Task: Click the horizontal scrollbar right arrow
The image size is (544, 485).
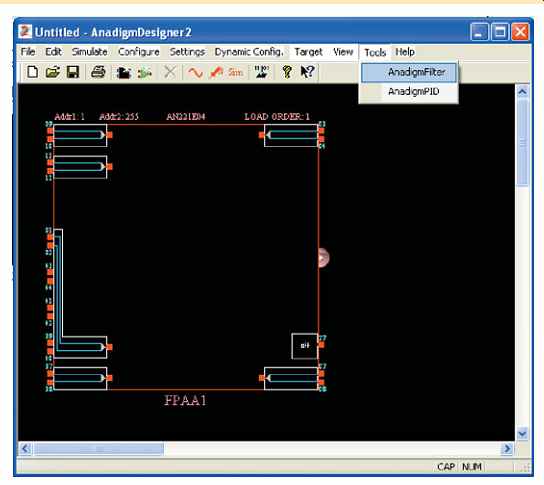Action: [x=507, y=449]
